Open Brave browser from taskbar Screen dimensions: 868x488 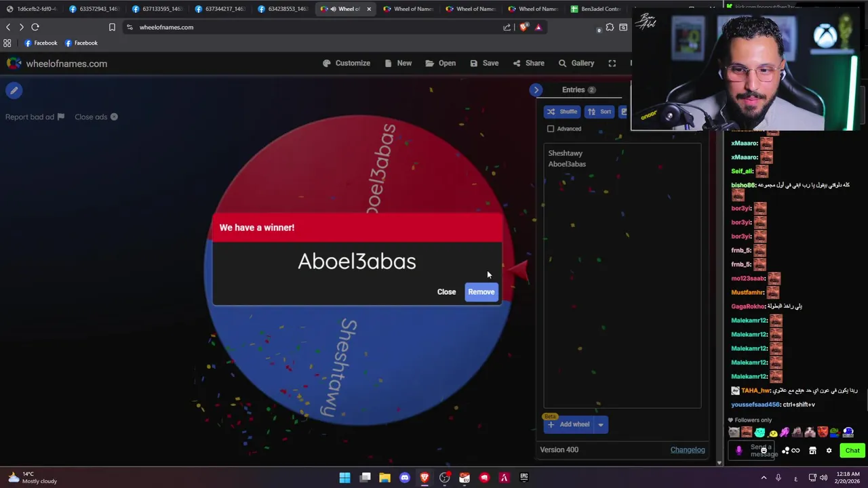(425, 477)
